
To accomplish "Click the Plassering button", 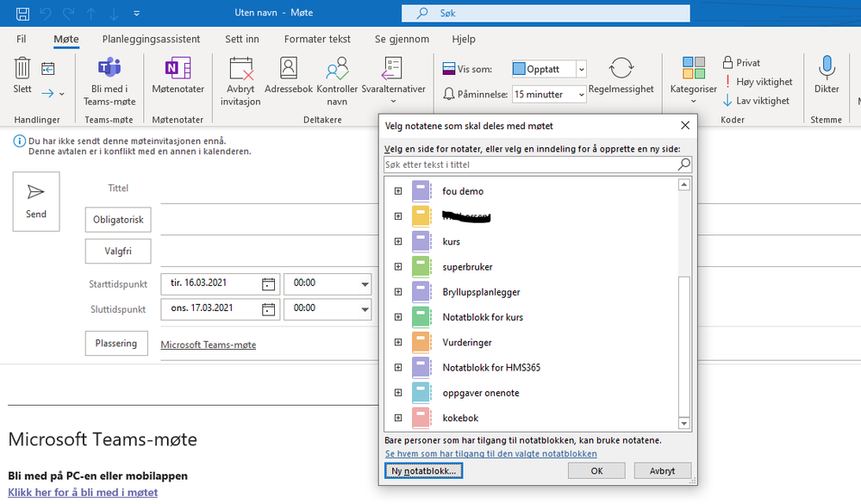I will tap(116, 343).
